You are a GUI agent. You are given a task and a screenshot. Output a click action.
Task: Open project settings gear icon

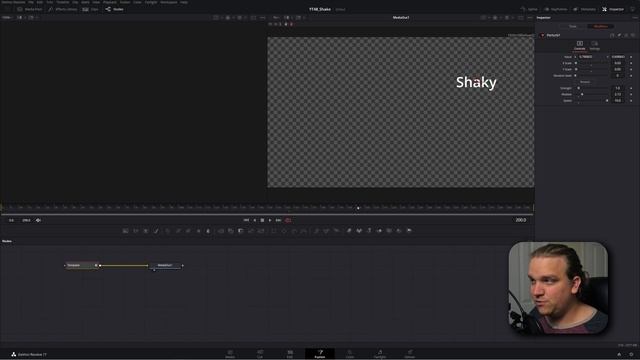click(x=631, y=354)
